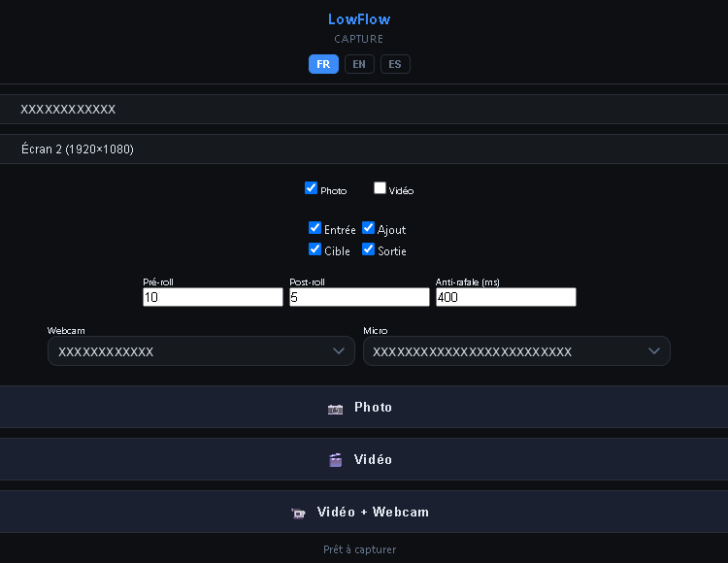Image resolution: width=728 pixels, height=563 pixels.
Task: Switch language to ES
Action: point(395,64)
